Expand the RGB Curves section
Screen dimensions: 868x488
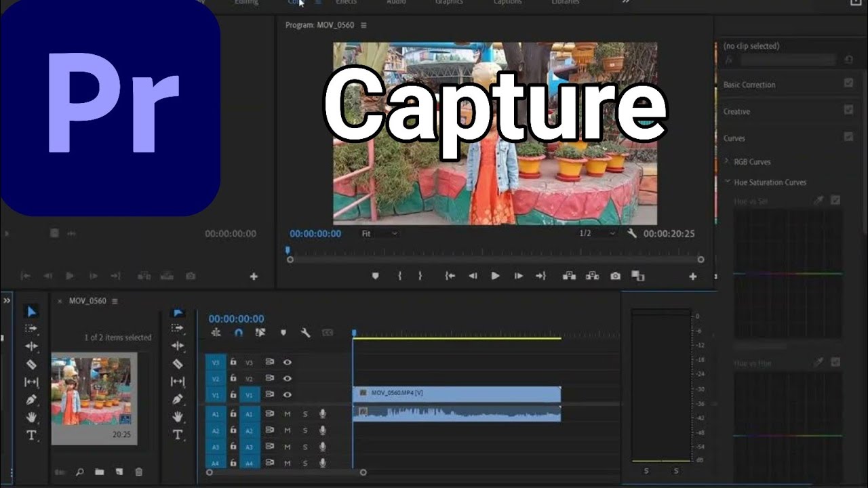pos(727,161)
